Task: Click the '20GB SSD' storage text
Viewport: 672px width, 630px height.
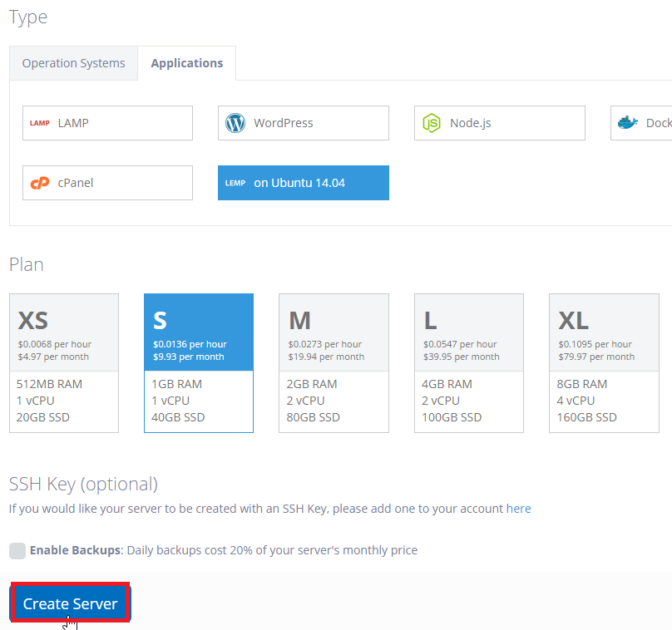Action: [43, 417]
